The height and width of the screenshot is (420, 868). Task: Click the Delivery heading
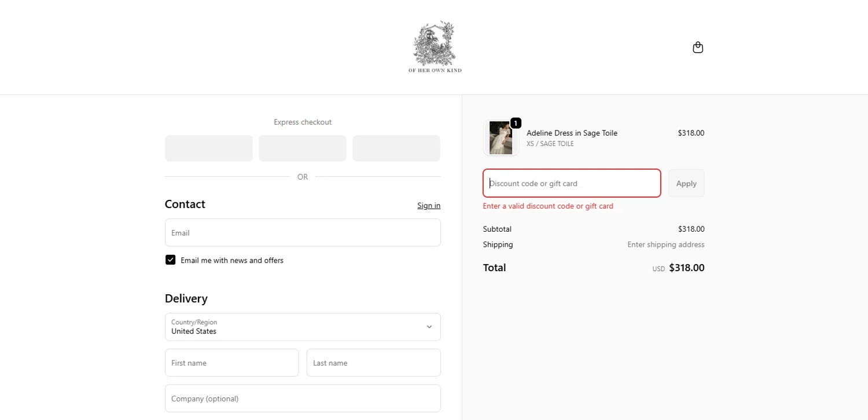click(x=186, y=298)
